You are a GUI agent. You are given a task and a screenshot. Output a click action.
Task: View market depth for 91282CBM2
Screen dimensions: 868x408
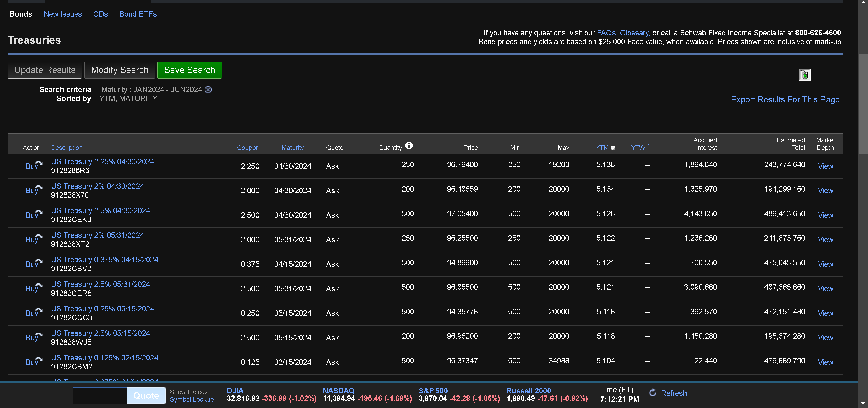click(x=826, y=362)
